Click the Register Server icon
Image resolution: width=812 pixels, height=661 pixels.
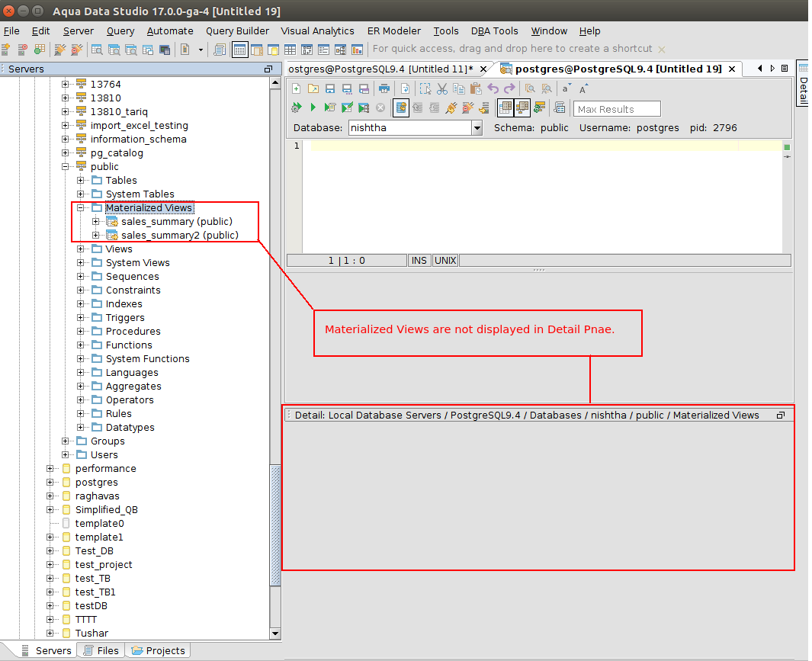pos(5,50)
